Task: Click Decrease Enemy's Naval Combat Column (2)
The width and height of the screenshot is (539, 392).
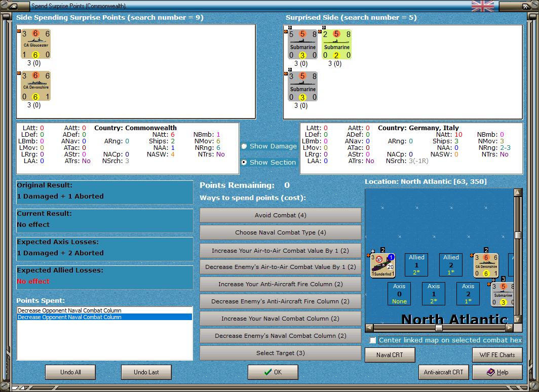Action: 281,336
